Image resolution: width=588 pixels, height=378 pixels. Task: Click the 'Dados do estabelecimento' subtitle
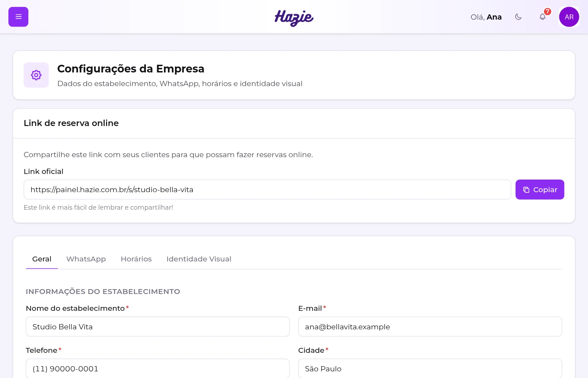pyautogui.click(x=180, y=84)
